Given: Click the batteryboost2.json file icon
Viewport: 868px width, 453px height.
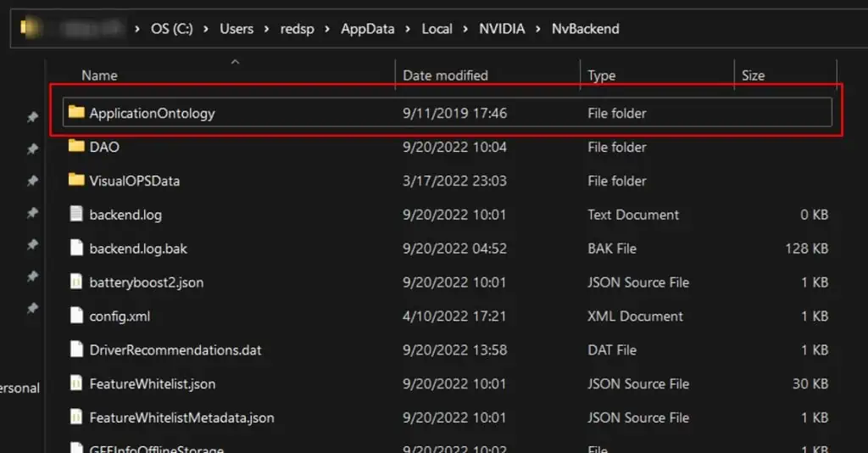Looking at the screenshot, I should pos(77,282).
